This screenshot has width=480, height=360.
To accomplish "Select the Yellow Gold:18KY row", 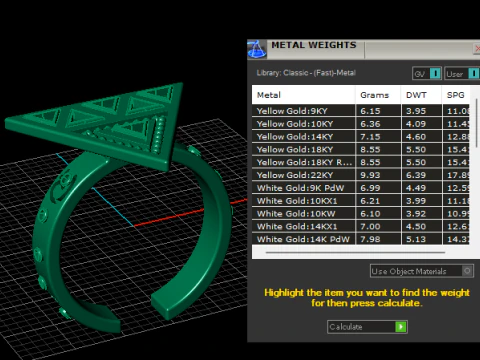I will pyautogui.click(x=361, y=149).
